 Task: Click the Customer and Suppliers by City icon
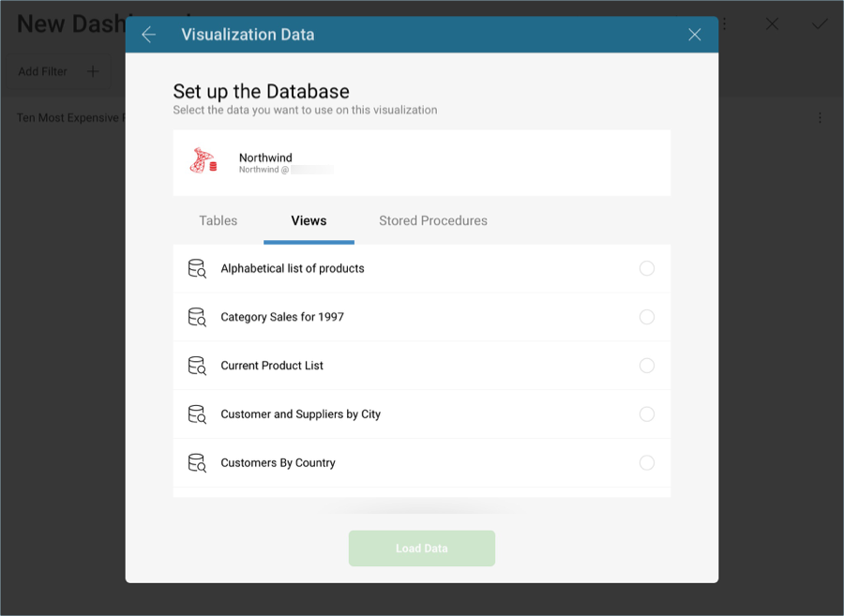pos(197,414)
